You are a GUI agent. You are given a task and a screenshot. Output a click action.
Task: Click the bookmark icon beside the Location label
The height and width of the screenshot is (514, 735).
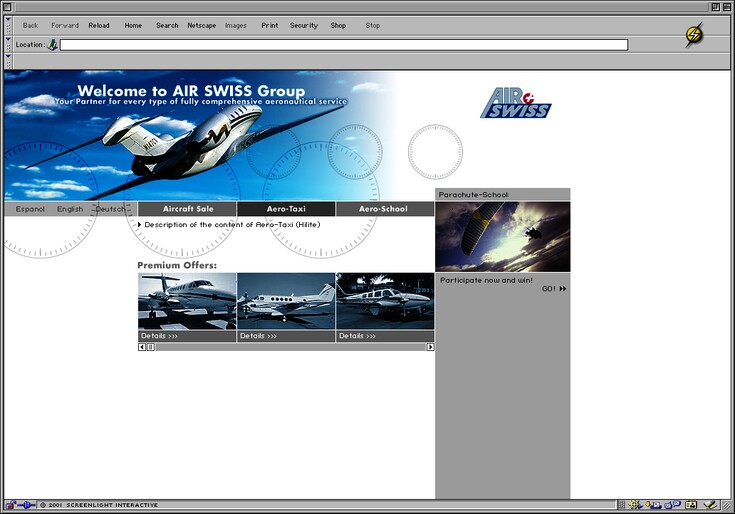[52, 45]
